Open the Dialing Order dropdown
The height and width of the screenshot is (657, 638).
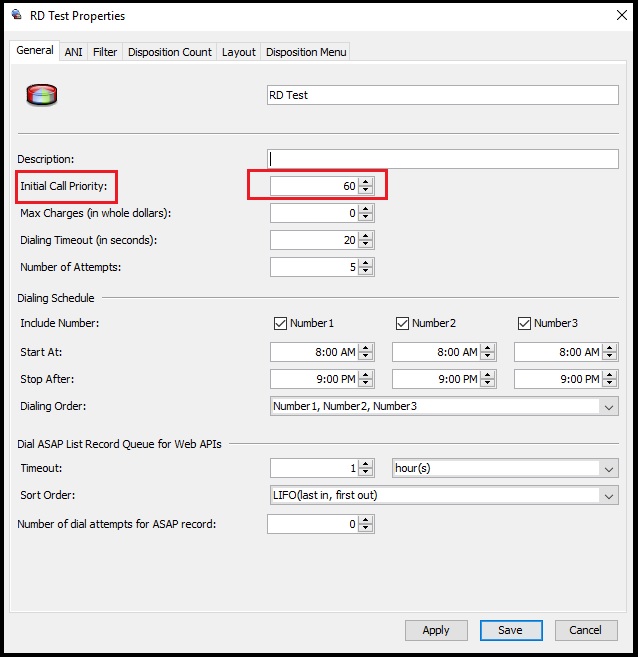coord(444,406)
